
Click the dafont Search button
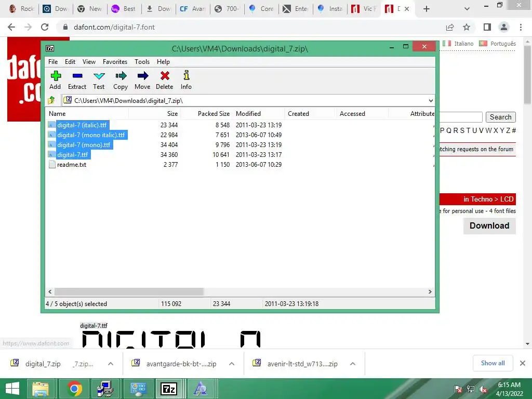coord(500,117)
